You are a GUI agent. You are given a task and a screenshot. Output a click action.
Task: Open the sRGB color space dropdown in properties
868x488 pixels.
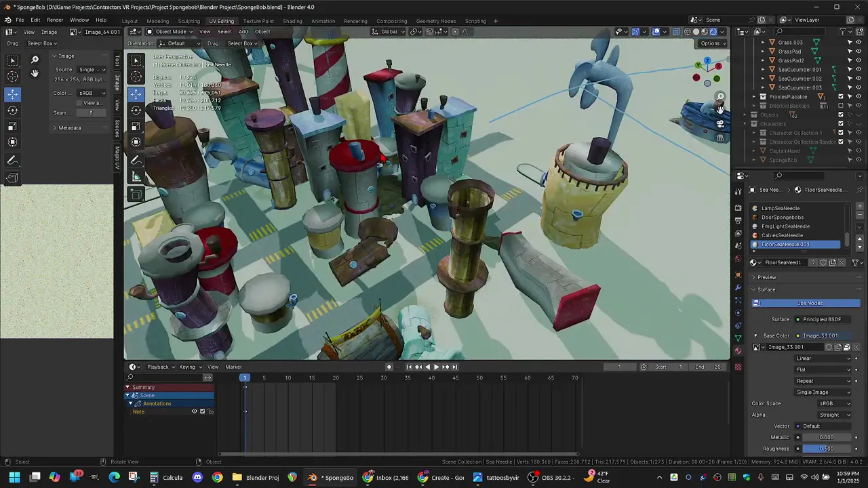[x=834, y=403]
